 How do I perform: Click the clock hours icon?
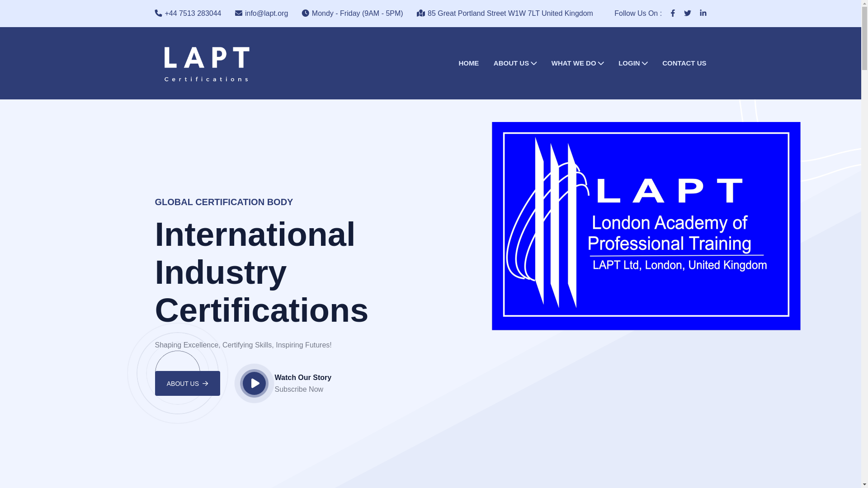click(x=306, y=13)
